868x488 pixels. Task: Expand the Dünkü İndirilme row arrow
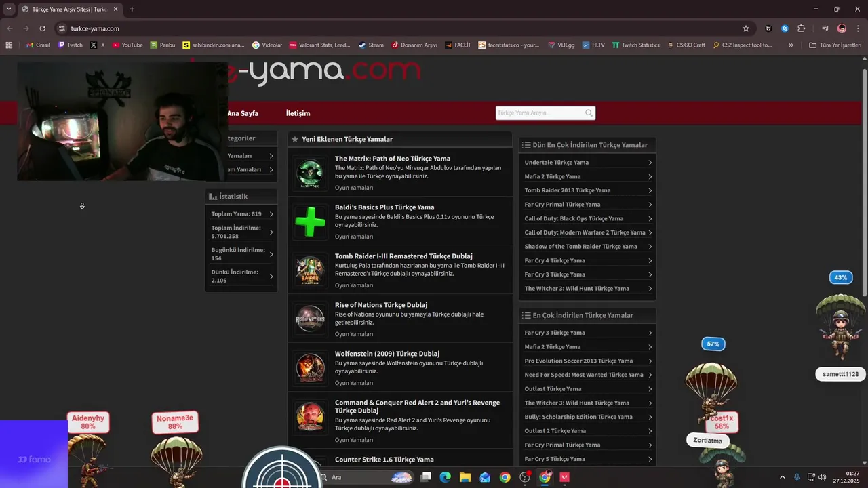[271, 276]
